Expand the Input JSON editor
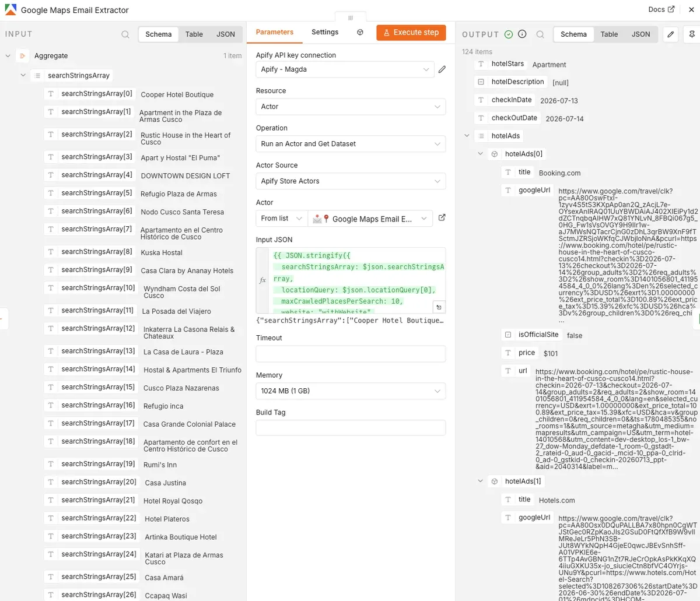Viewport: 700px width, 601px height. tap(439, 307)
